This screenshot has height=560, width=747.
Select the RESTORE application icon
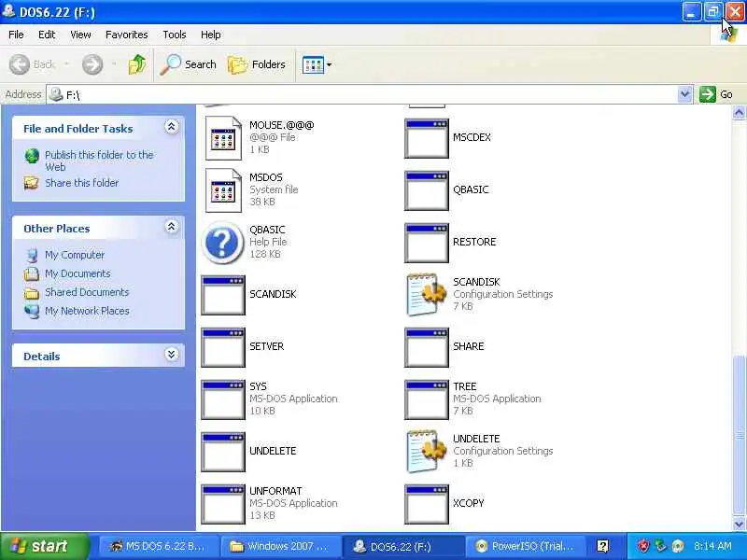pos(427,243)
